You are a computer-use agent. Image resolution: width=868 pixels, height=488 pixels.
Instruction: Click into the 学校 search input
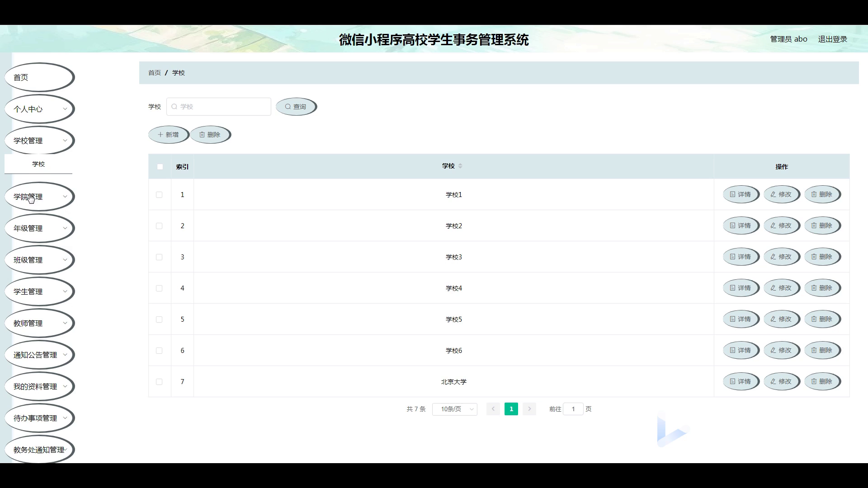[219, 107]
